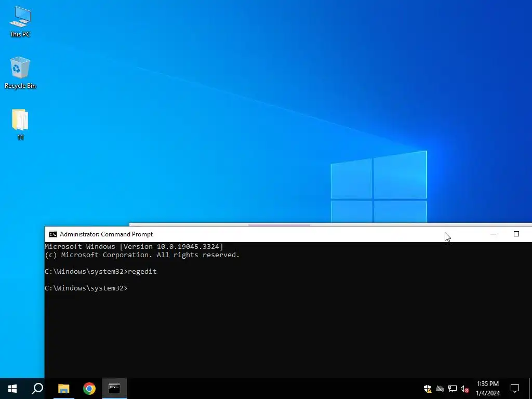Click the 'regedit' command line text
The image size is (532, 399).
coord(142,271)
